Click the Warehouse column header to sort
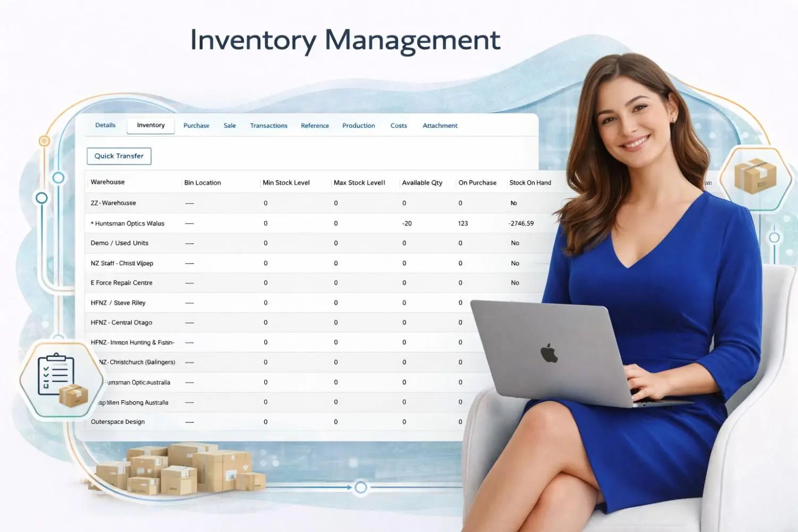Image resolution: width=798 pixels, height=532 pixels. [107, 182]
